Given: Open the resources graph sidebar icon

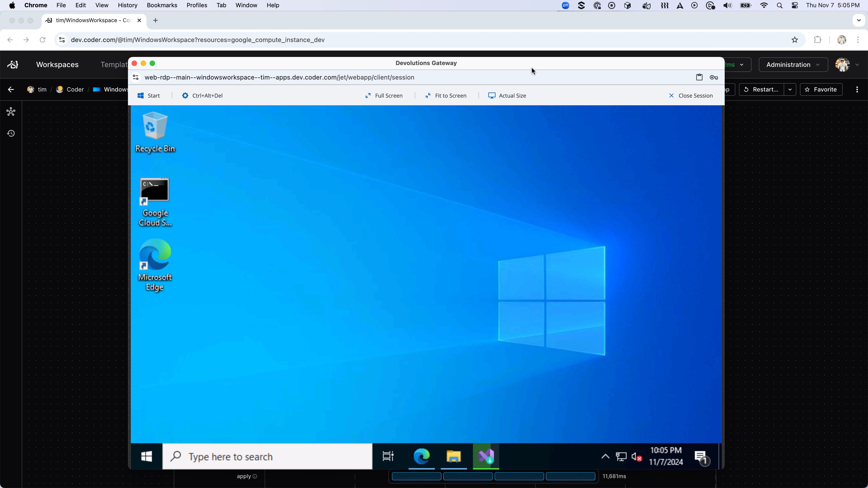Looking at the screenshot, I should coord(11,112).
